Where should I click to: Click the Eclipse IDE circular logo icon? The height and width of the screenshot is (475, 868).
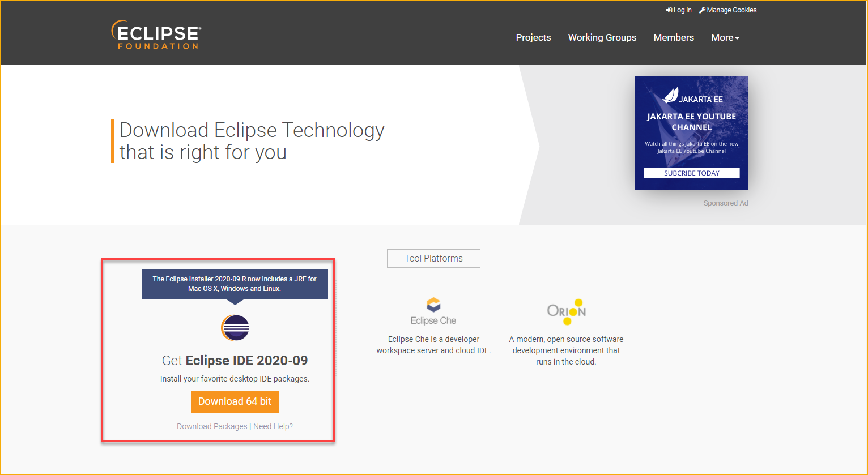(x=235, y=328)
